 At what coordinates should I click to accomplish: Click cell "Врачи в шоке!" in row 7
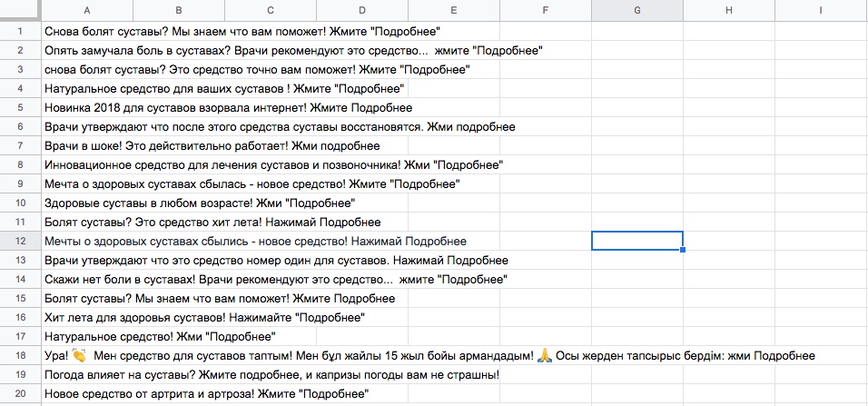click(87, 145)
